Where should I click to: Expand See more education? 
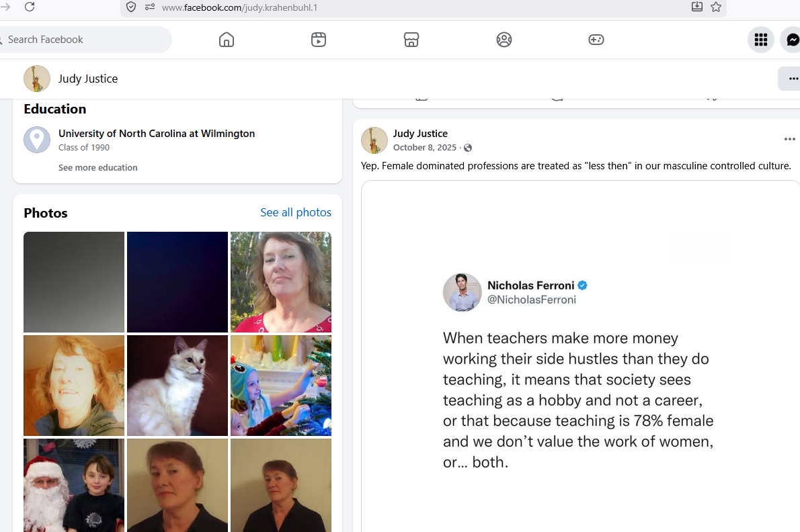coord(98,168)
